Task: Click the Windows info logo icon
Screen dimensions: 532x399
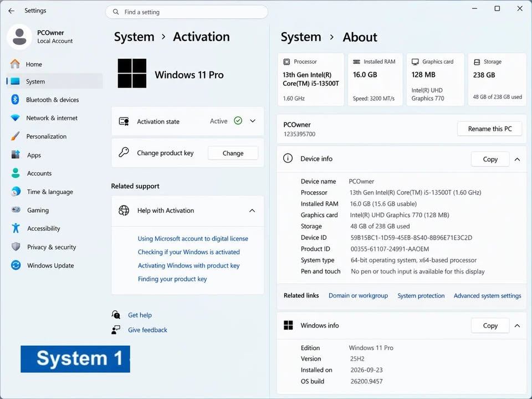Action: (x=288, y=325)
